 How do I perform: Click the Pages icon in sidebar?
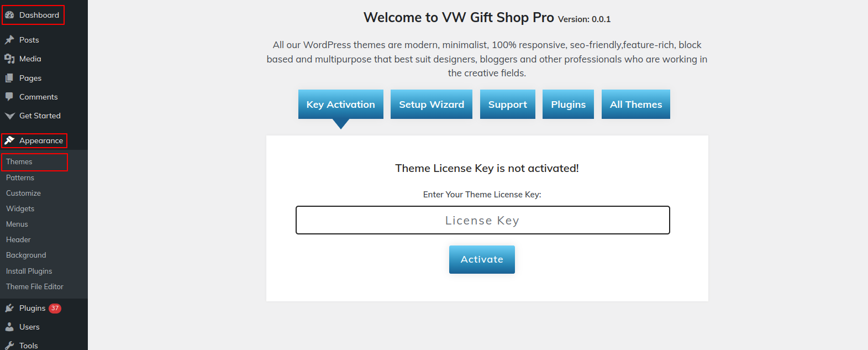coord(9,78)
